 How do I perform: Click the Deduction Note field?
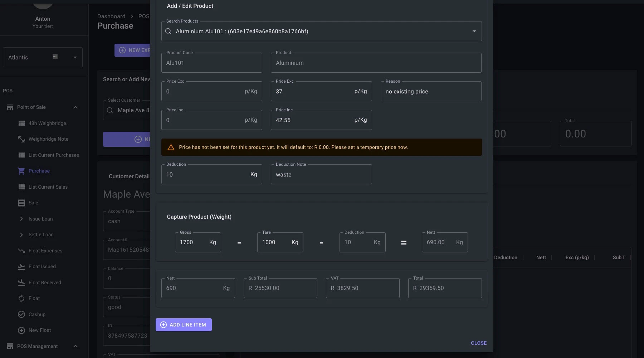pos(321,175)
